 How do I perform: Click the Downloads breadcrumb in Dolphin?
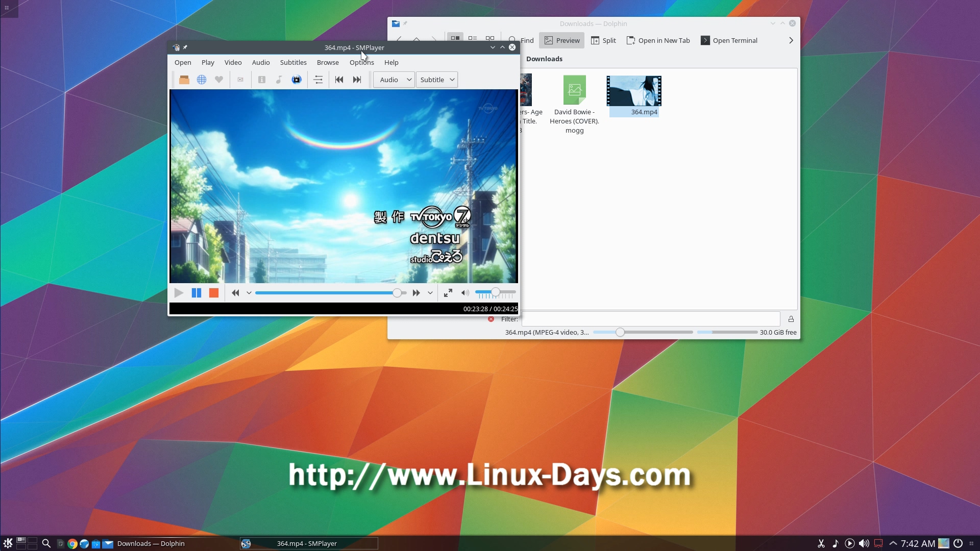pyautogui.click(x=544, y=59)
